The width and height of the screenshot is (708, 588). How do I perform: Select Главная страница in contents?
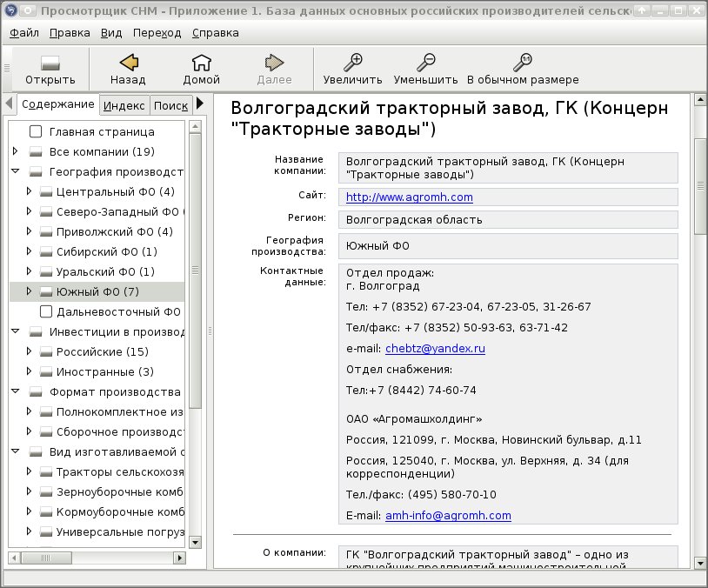102,132
